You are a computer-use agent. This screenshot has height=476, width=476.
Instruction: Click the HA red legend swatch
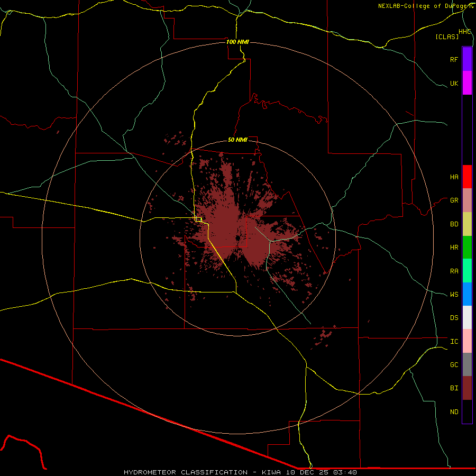tap(467, 177)
